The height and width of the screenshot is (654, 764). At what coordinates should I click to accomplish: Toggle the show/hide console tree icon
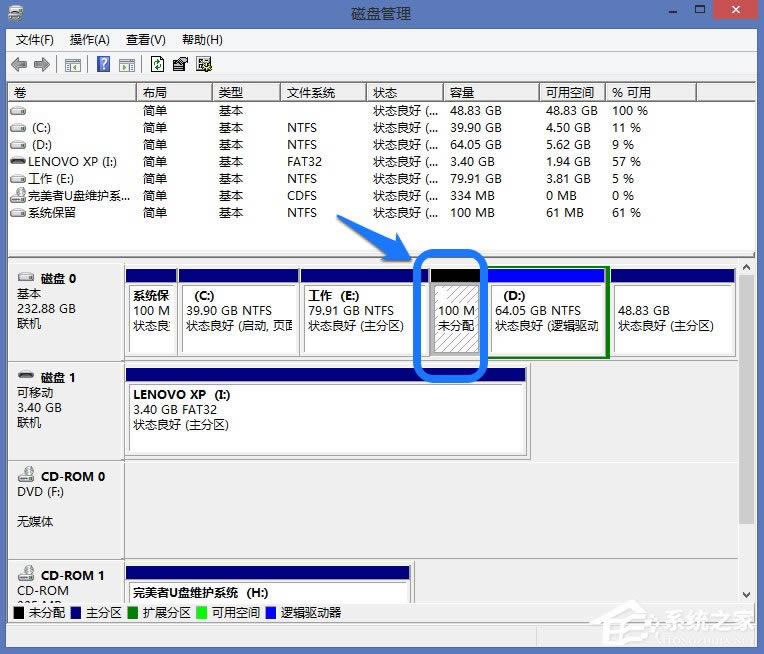[x=72, y=65]
